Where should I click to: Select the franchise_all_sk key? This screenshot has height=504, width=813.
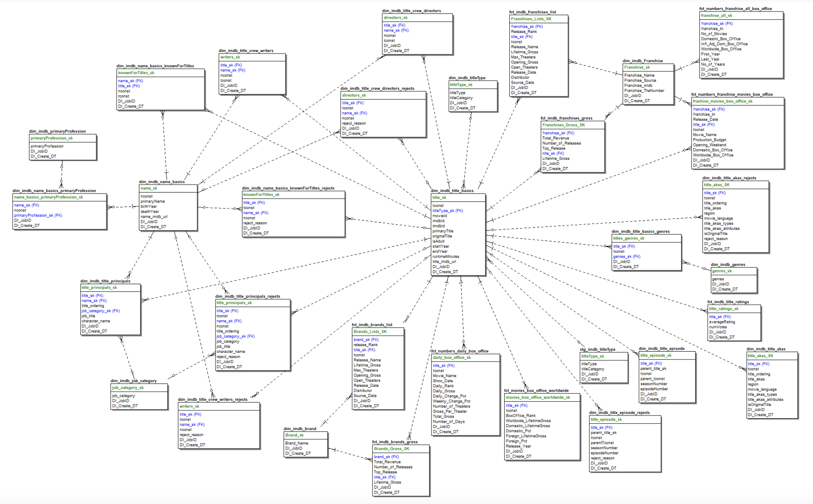(716, 15)
